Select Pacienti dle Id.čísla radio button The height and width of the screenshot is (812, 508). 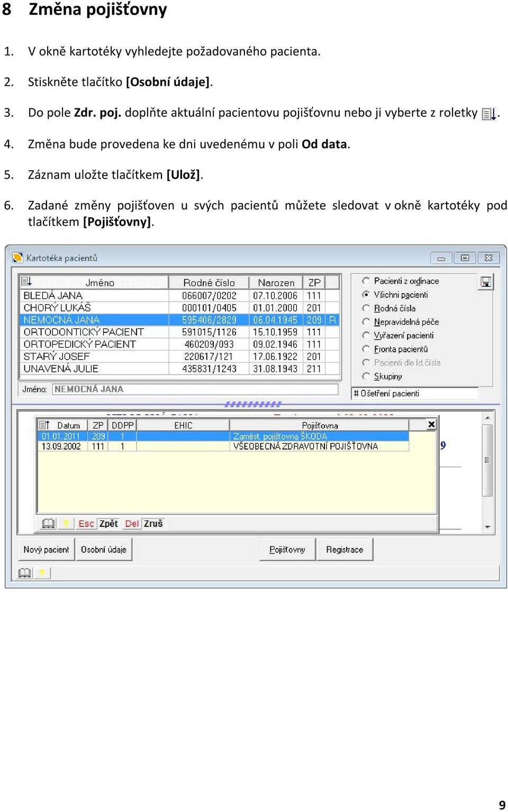click(x=366, y=362)
